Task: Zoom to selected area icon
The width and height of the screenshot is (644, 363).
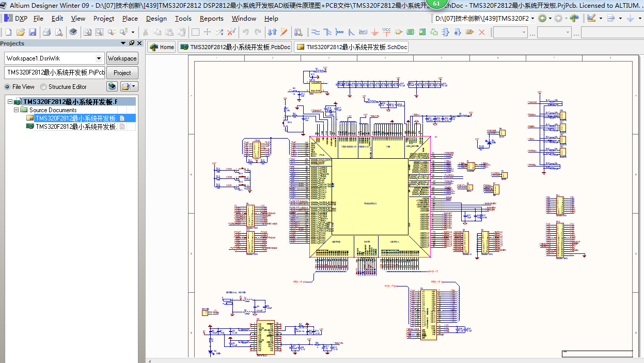Action: pos(99,32)
